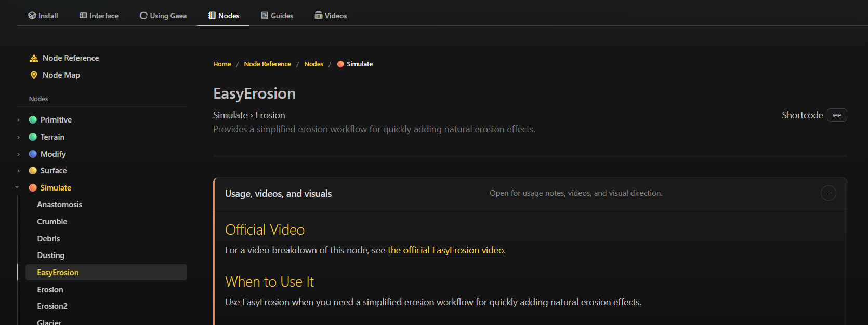This screenshot has height=325, width=868.
Task: Expand the Surface tree chevron
Action: [18, 171]
